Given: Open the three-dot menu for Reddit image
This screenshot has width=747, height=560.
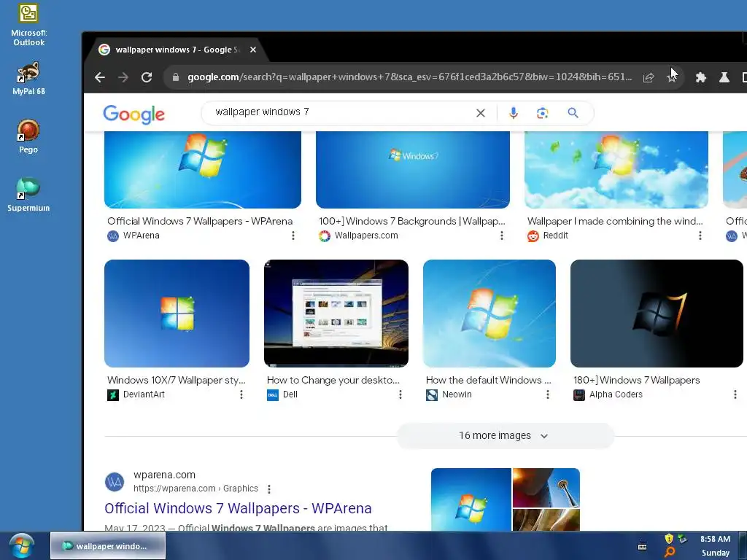Looking at the screenshot, I should [x=700, y=236].
